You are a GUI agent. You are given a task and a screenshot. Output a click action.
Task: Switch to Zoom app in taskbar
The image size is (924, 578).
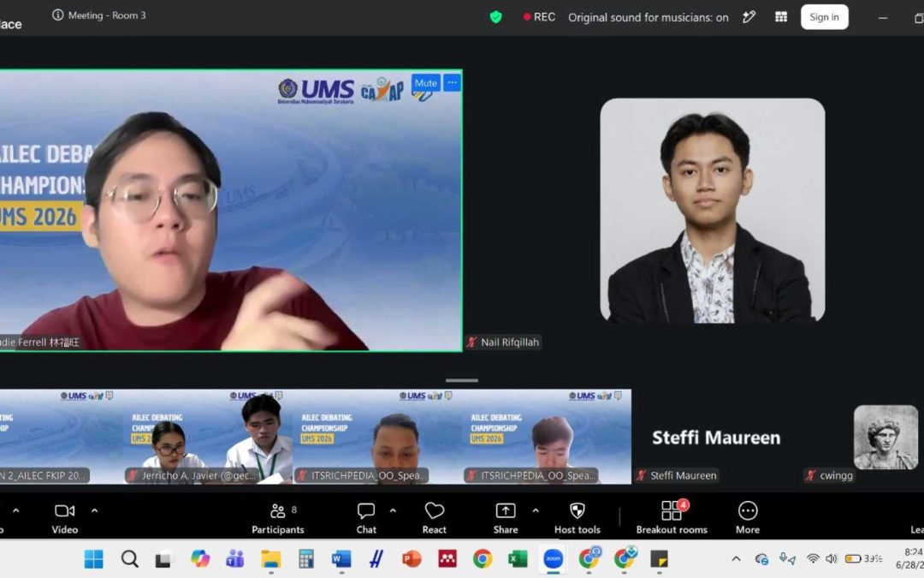tap(554, 558)
